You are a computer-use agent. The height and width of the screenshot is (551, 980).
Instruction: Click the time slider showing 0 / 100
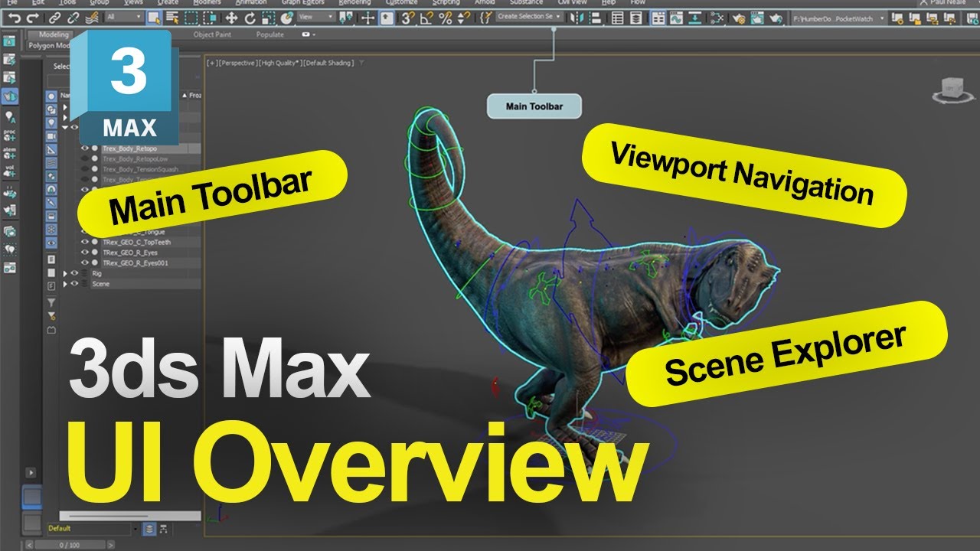tap(69, 544)
